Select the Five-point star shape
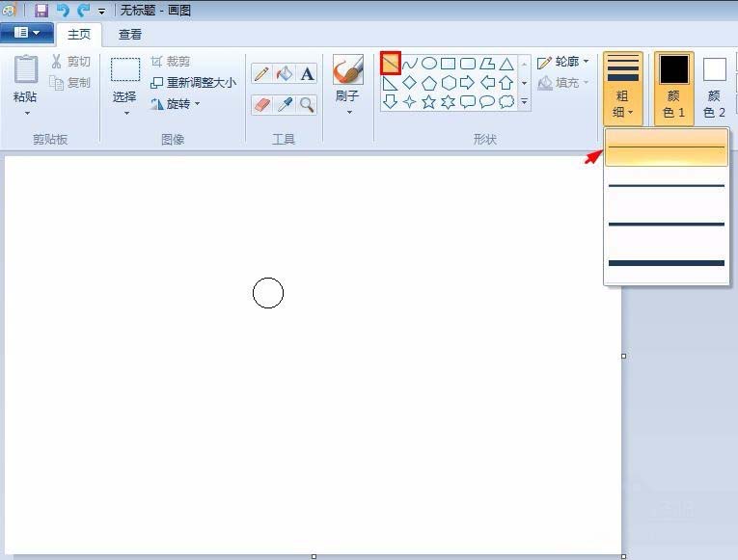Image resolution: width=738 pixels, height=560 pixels. coord(428,101)
